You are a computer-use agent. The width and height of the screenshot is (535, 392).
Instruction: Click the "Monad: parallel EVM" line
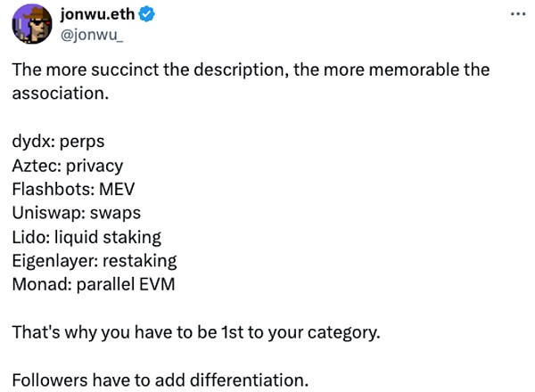tap(94, 285)
